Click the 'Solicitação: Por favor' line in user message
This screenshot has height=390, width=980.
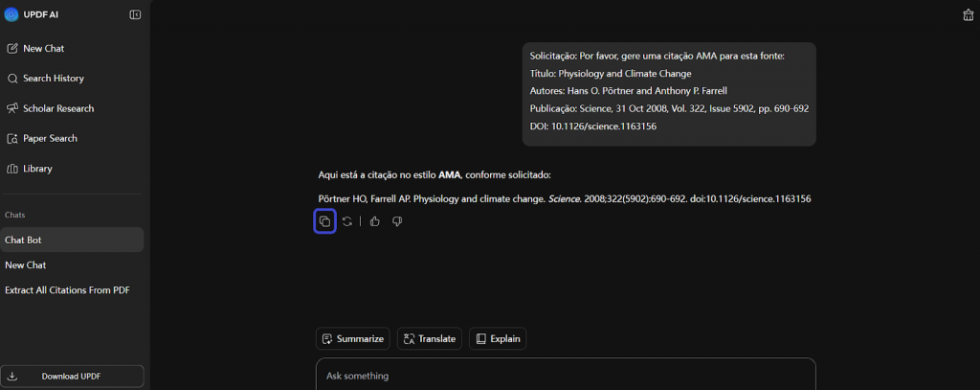click(x=657, y=56)
